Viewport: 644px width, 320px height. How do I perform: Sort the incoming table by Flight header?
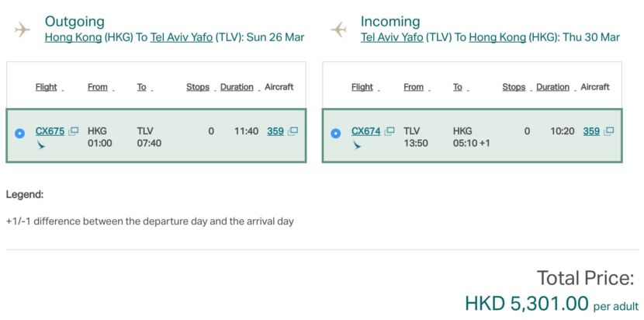(x=362, y=87)
